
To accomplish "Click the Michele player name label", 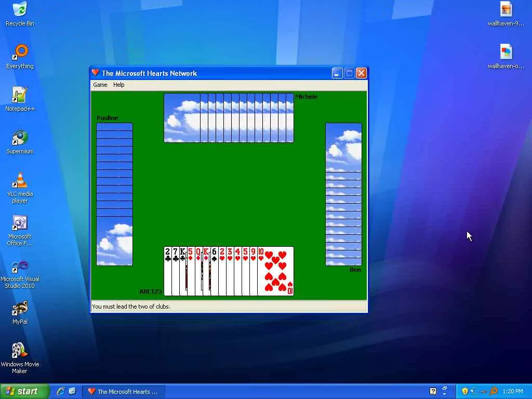I will pyautogui.click(x=307, y=97).
